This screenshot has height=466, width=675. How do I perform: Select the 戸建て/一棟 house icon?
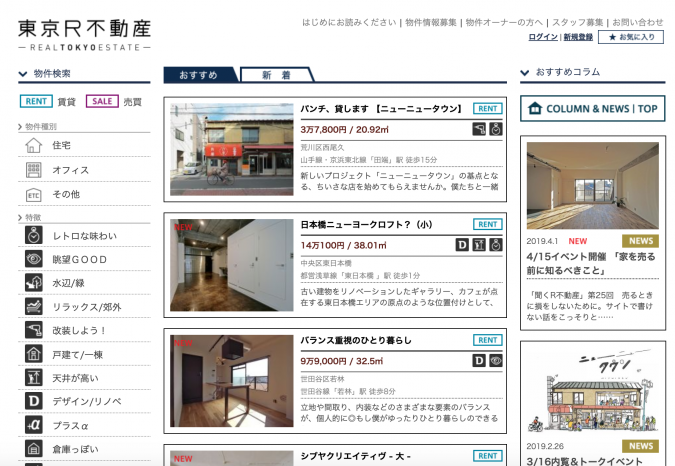point(34,354)
